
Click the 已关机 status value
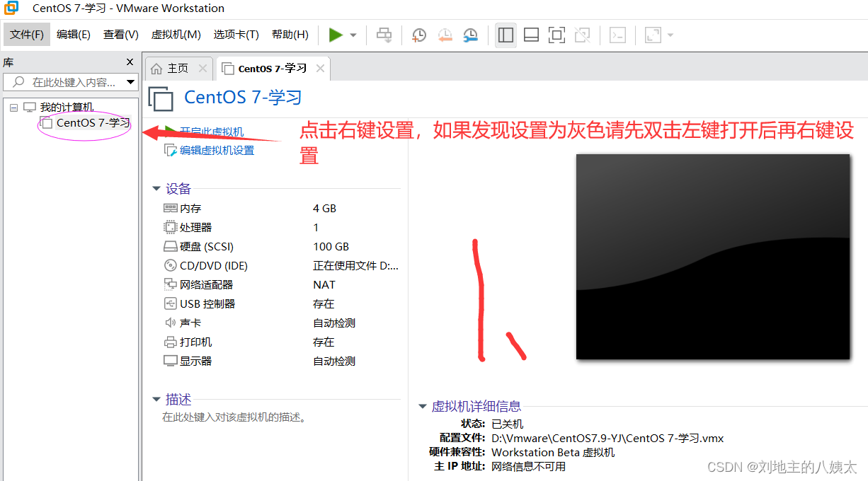click(507, 424)
